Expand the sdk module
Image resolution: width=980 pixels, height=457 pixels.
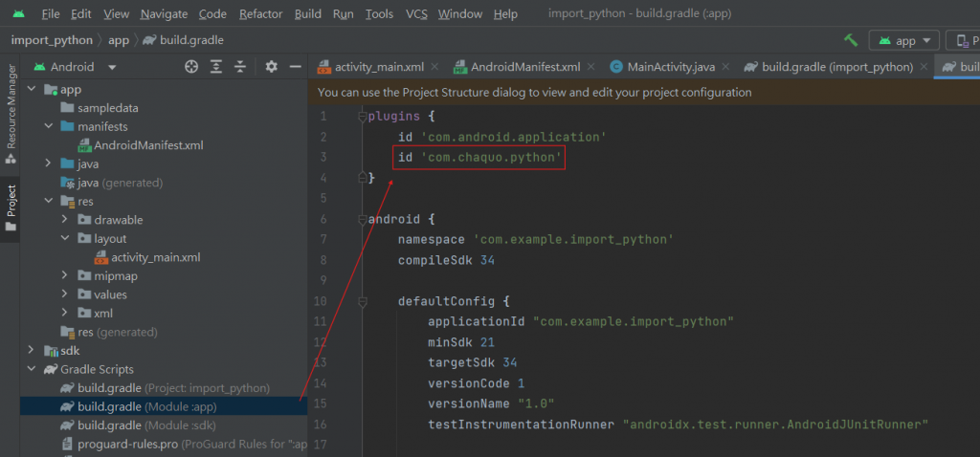coord(32,351)
